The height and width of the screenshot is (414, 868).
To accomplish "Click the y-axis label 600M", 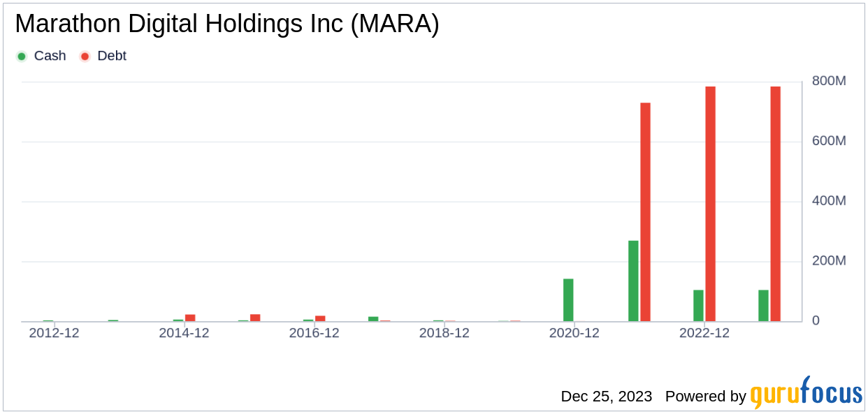I will pyautogui.click(x=829, y=141).
